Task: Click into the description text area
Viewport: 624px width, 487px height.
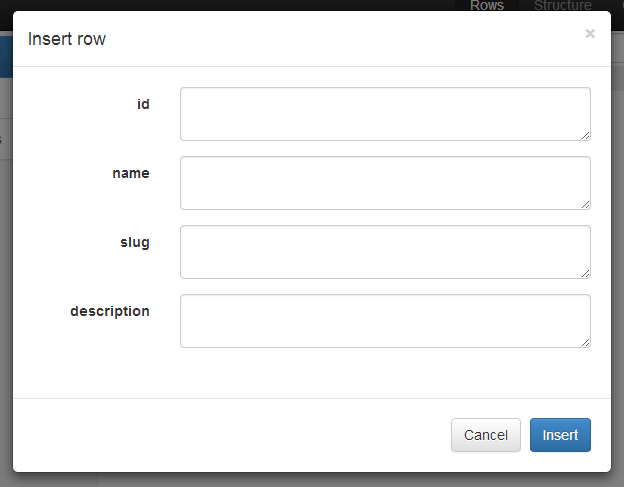Action: pyautogui.click(x=385, y=321)
